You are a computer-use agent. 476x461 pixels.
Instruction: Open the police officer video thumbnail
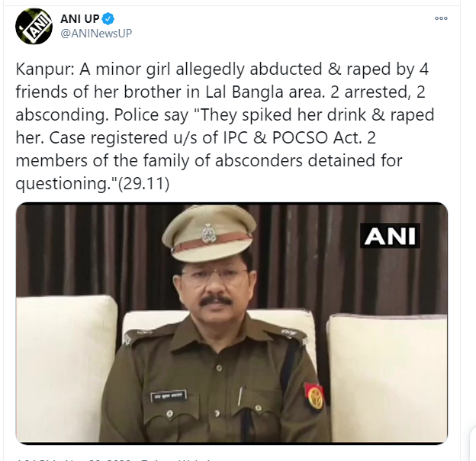pyautogui.click(x=232, y=323)
